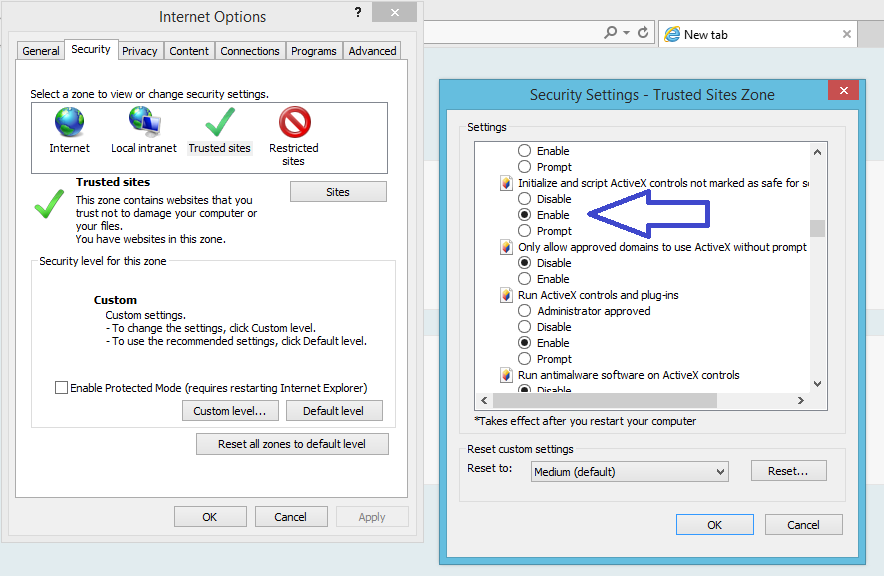Click OK in Security Settings dialog
Screen dimensions: 884x576
point(714,525)
